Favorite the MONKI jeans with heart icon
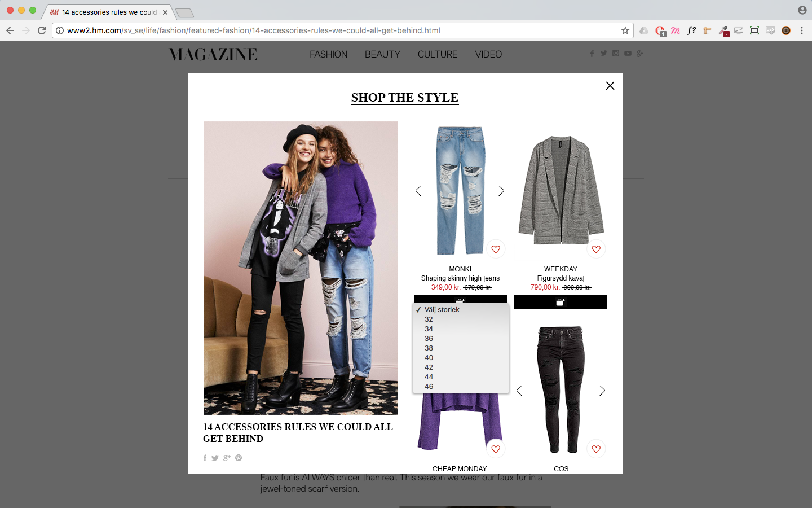This screenshot has width=812, height=508. [496, 249]
